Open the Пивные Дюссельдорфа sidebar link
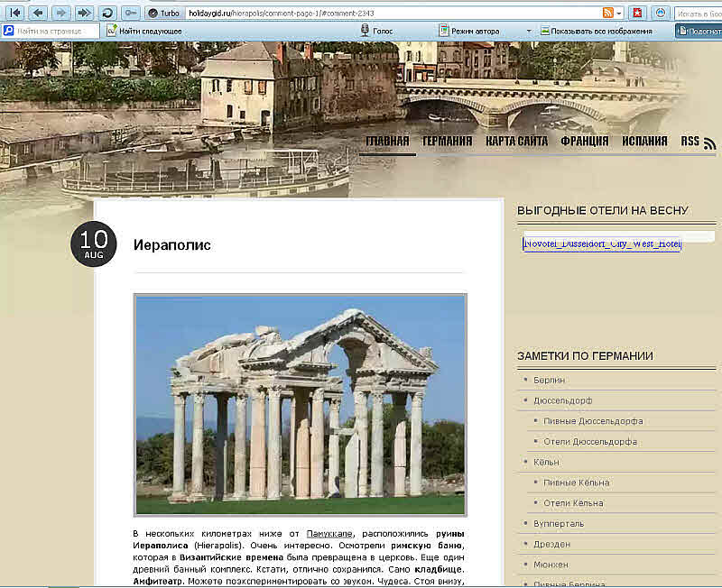 click(593, 421)
